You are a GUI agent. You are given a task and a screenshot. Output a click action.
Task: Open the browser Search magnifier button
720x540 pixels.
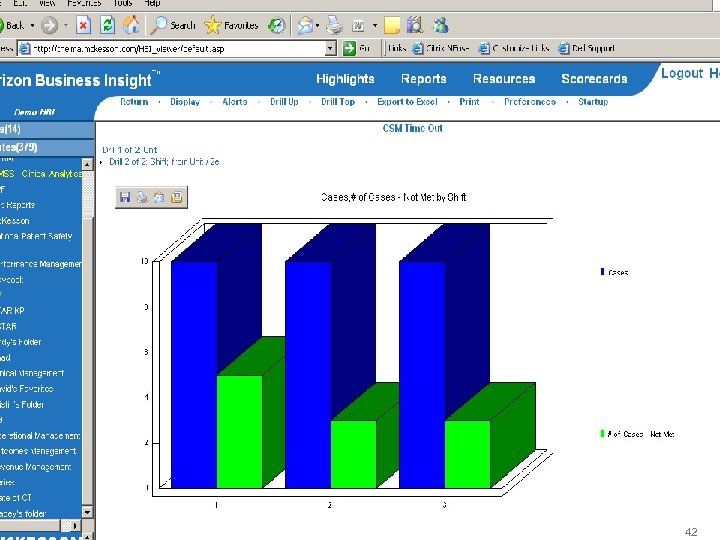tap(173, 25)
